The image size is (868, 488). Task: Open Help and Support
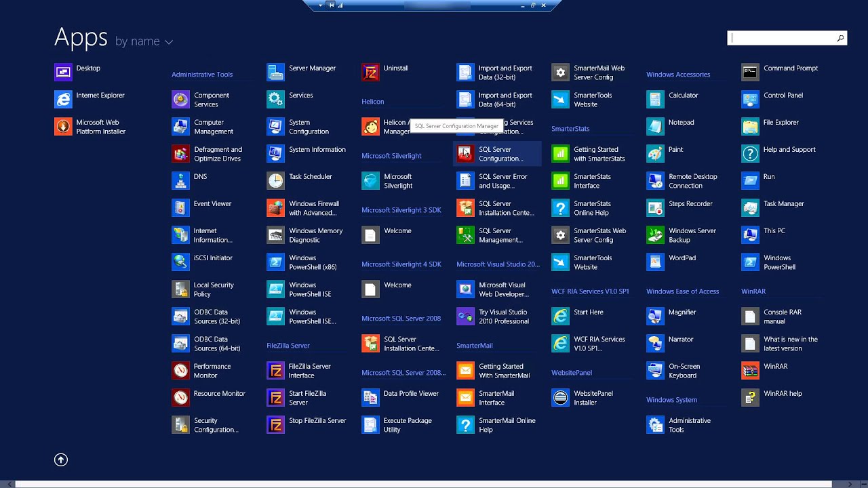tap(779, 153)
